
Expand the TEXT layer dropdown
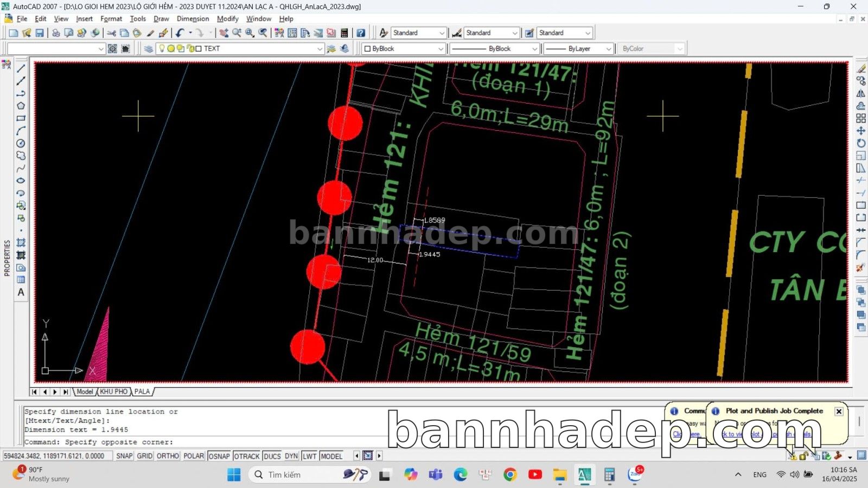coord(320,49)
